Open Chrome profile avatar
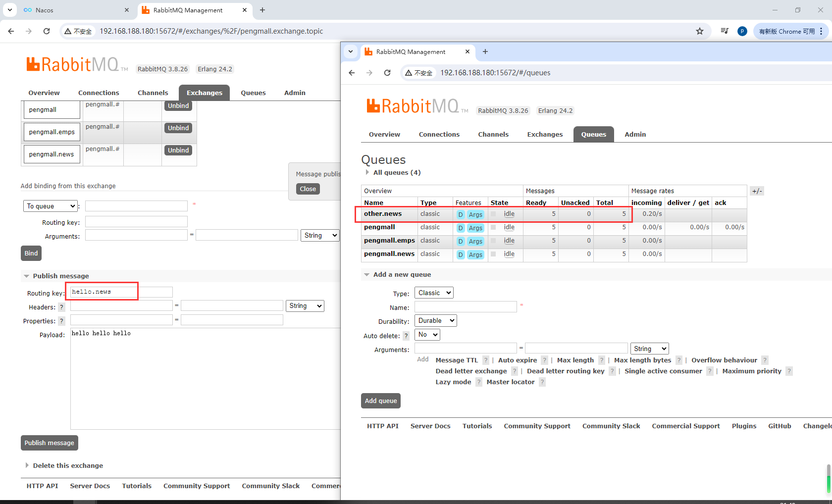 tap(742, 31)
